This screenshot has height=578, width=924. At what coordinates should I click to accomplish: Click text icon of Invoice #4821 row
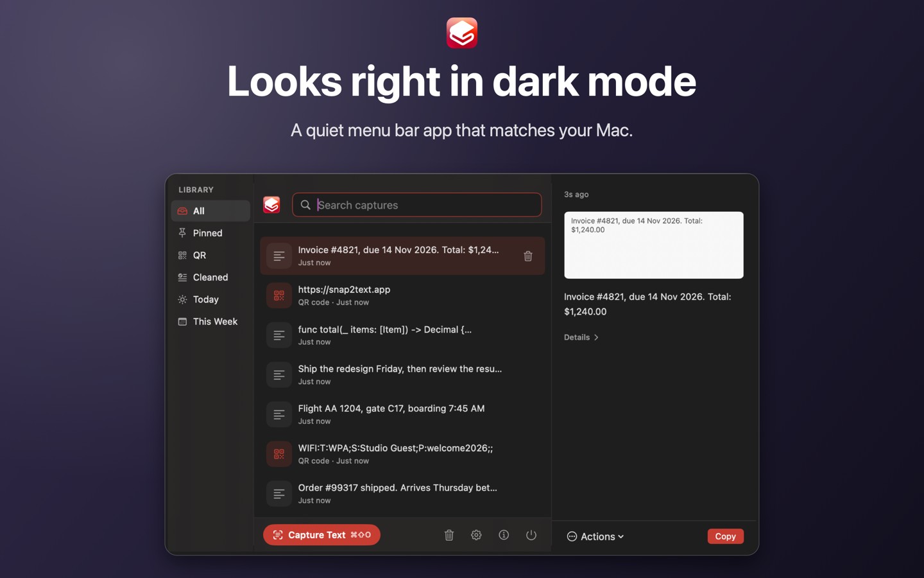coord(279,256)
